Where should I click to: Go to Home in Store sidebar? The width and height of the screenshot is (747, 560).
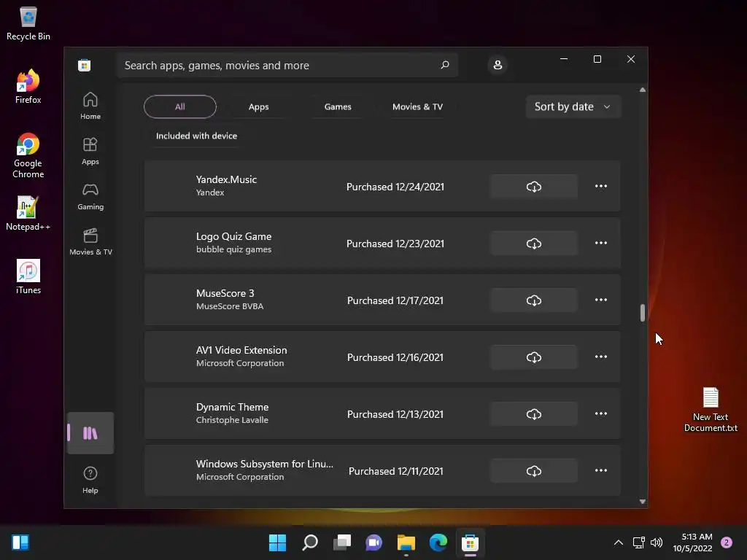90,106
